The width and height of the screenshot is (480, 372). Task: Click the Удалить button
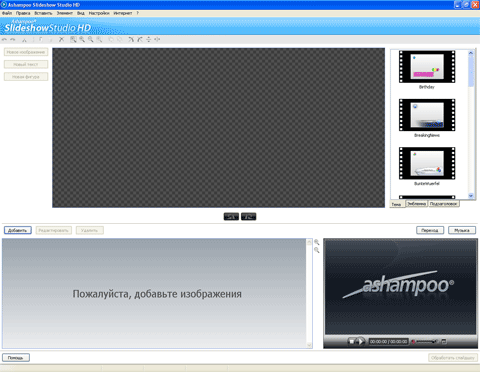coord(89,230)
